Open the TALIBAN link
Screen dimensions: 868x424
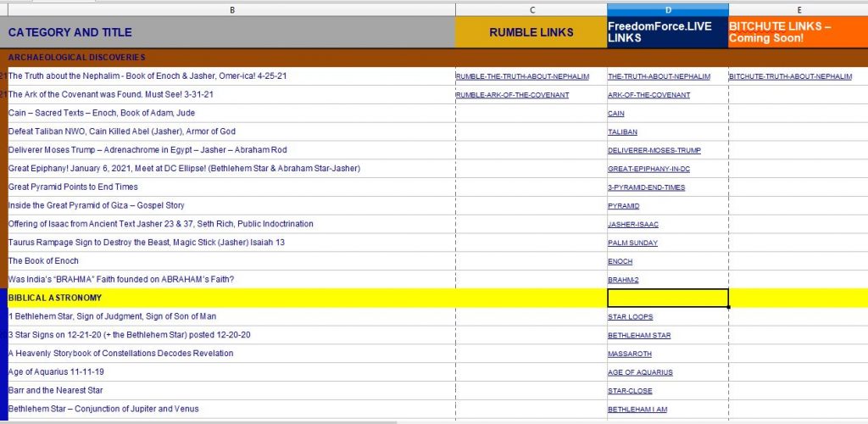[x=622, y=132]
